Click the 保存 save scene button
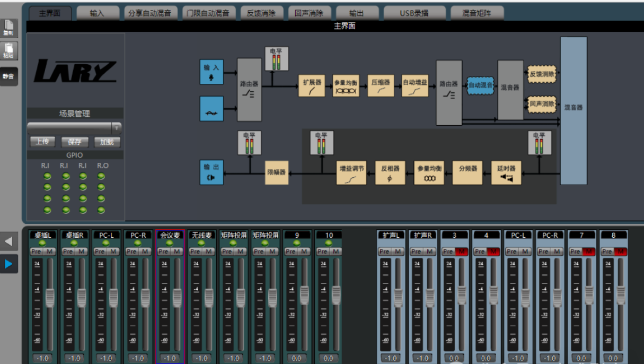The width and height of the screenshot is (644, 364). click(x=75, y=142)
